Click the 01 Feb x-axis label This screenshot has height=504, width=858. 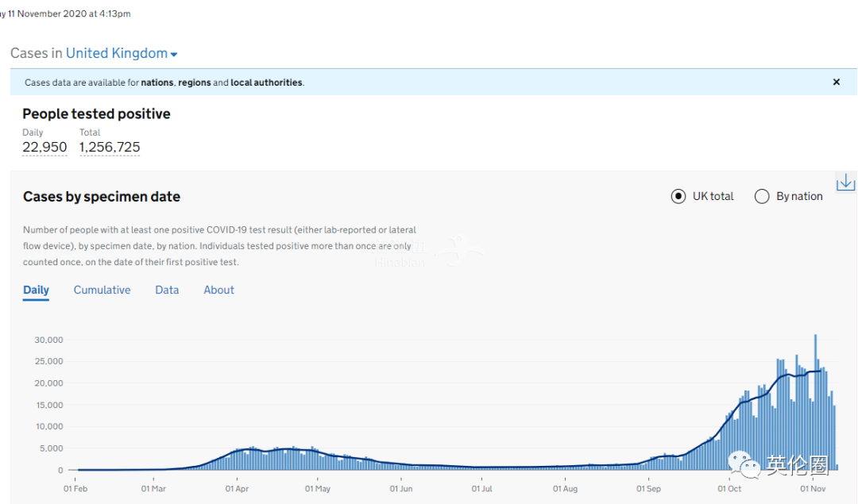point(75,489)
